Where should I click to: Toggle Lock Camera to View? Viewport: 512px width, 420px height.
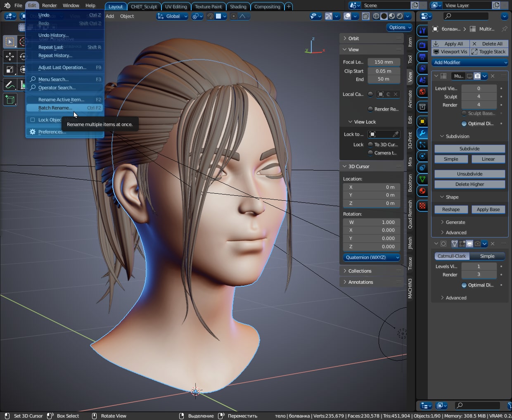click(x=370, y=153)
